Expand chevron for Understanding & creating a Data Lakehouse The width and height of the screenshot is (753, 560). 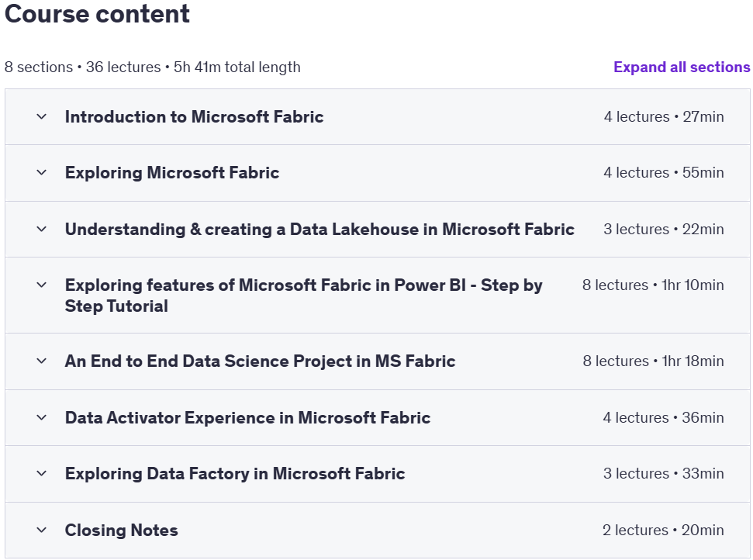click(x=42, y=229)
